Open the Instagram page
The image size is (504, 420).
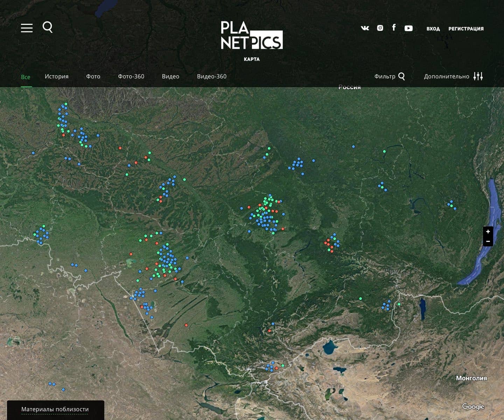click(x=380, y=28)
